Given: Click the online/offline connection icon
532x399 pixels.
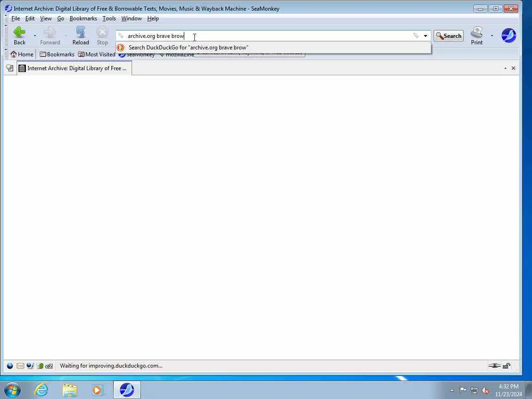Looking at the screenshot, I should coord(494,366).
